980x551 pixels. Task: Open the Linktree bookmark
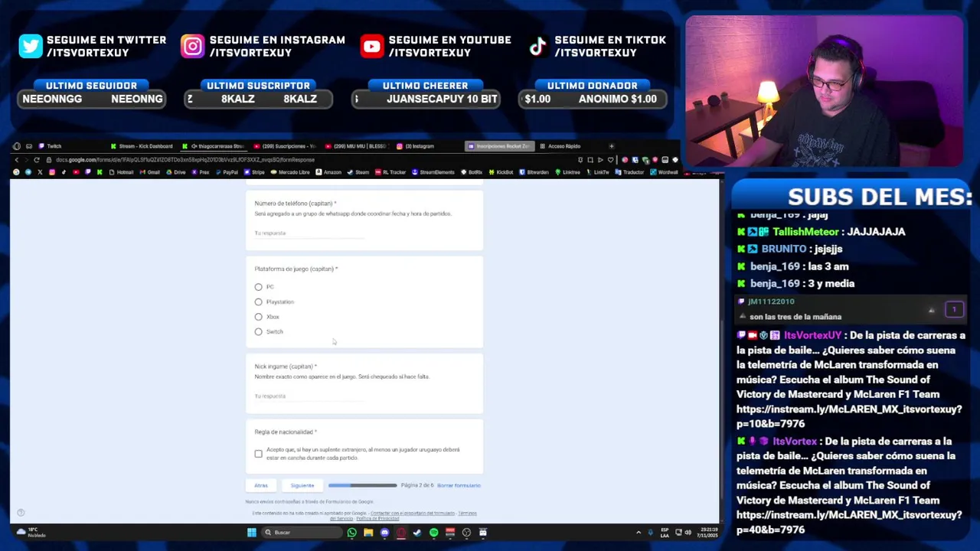click(569, 172)
